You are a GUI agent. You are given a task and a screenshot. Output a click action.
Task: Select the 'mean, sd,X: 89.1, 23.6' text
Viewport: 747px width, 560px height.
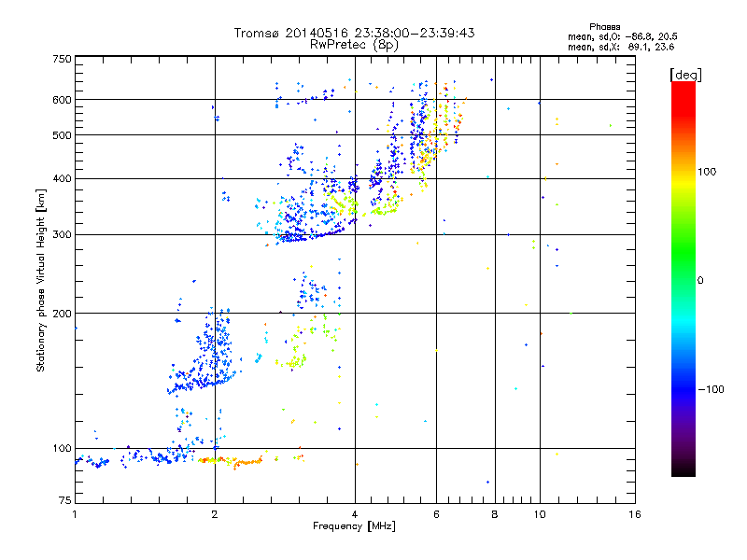tap(621, 47)
